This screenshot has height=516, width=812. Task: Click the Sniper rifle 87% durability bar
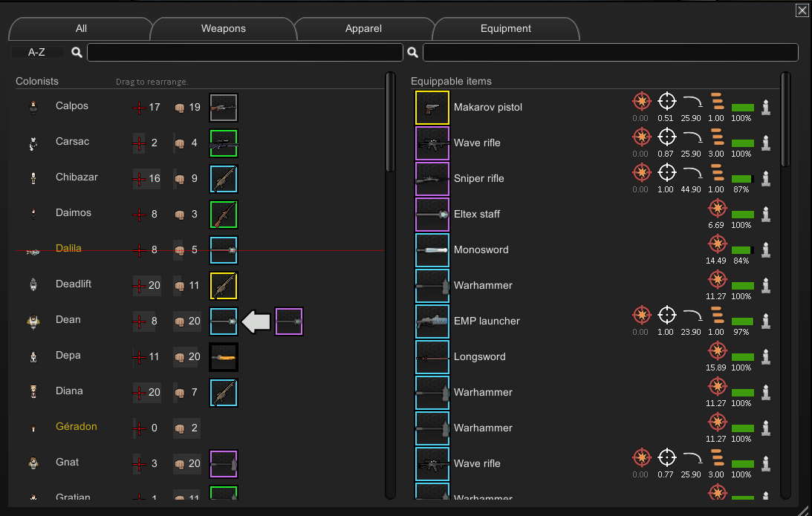click(742, 178)
